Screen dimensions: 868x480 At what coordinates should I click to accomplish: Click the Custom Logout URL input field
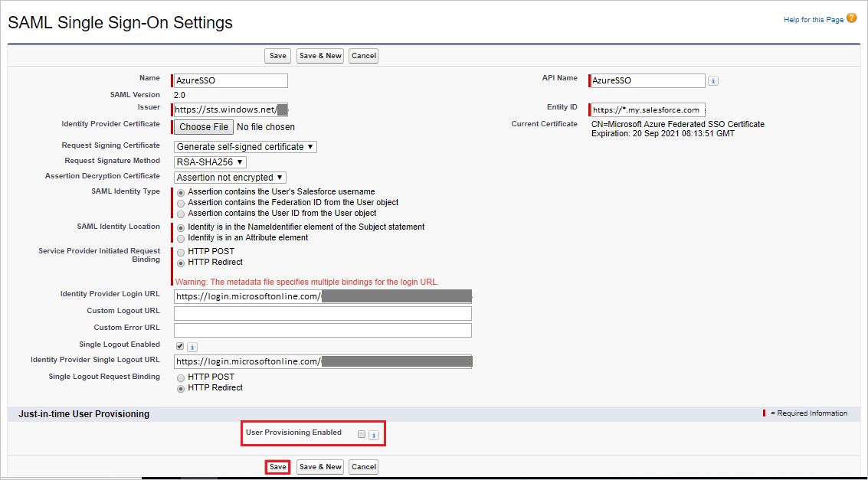[322, 313]
